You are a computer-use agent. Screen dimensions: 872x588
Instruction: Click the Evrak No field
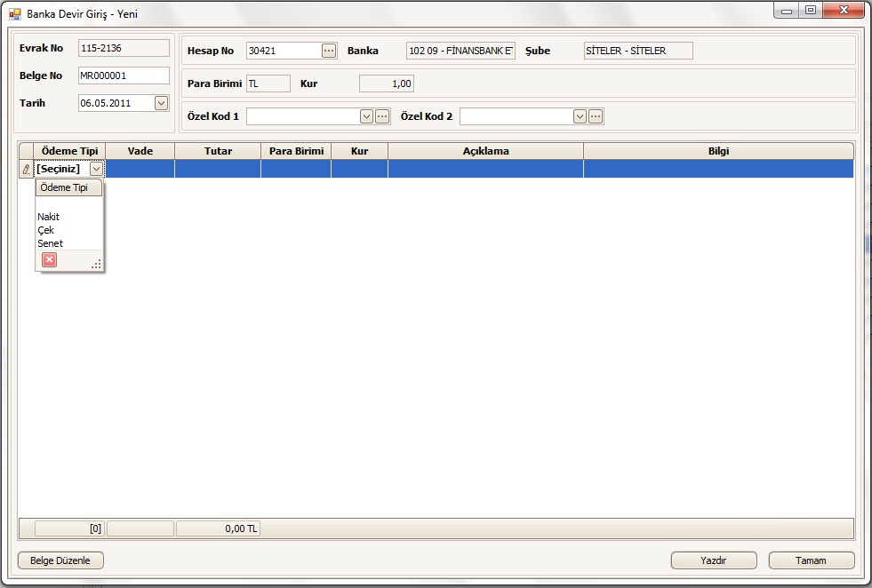(124, 48)
